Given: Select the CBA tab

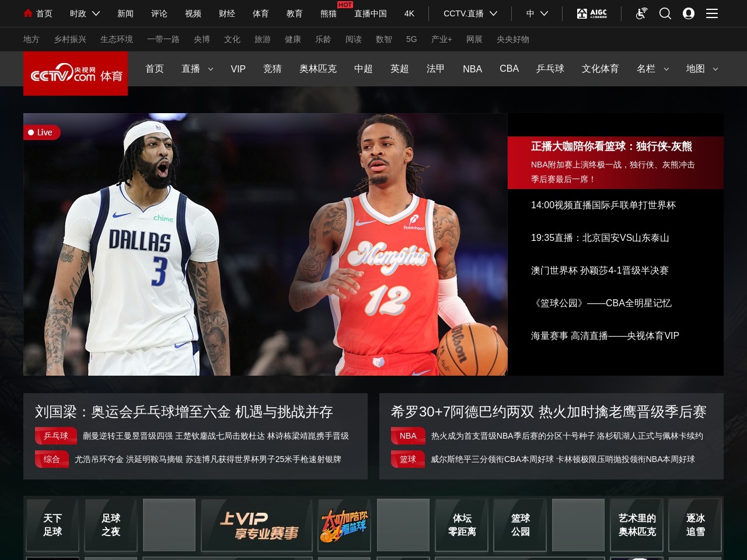Looking at the screenshot, I should 509,69.
